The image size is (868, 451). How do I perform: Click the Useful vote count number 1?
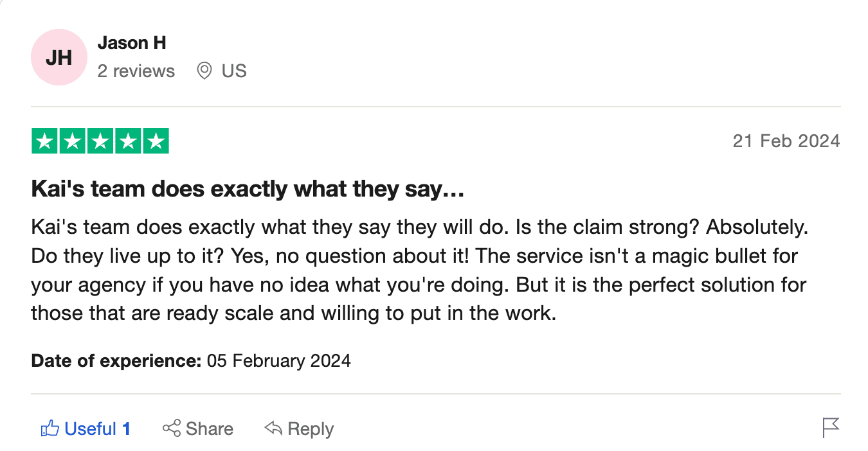(127, 429)
